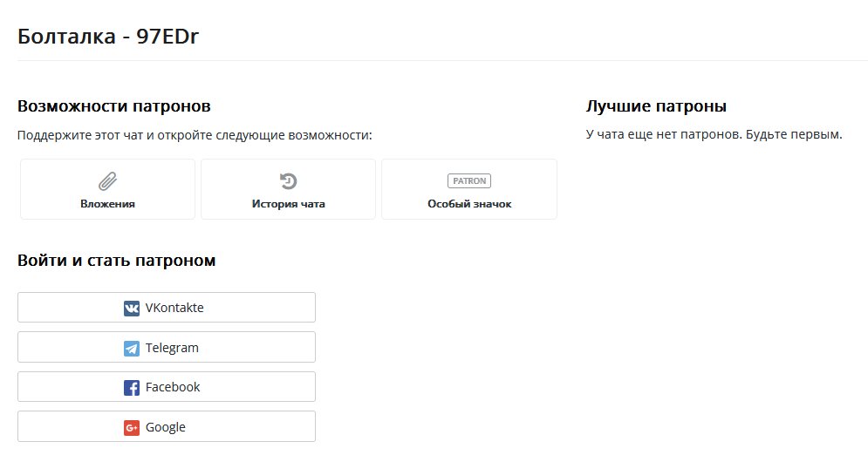Log in using the Google button

pyautogui.click(x=167, y=426)
